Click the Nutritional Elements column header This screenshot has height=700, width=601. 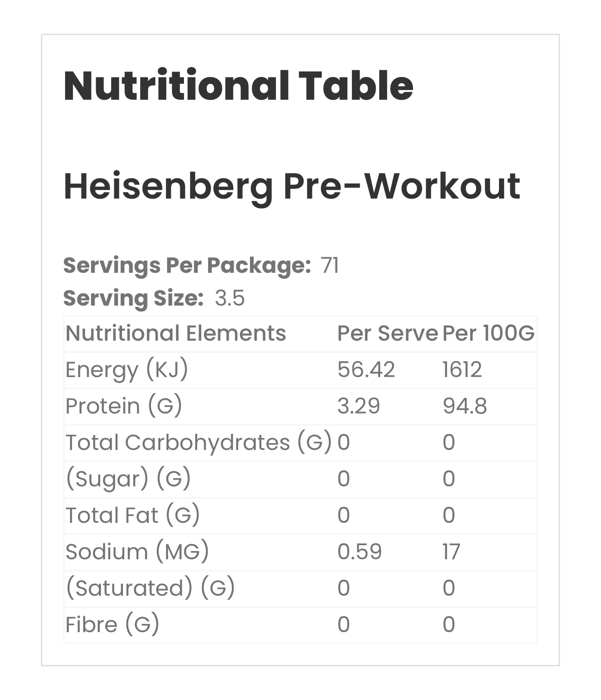[x=176, y=333]
